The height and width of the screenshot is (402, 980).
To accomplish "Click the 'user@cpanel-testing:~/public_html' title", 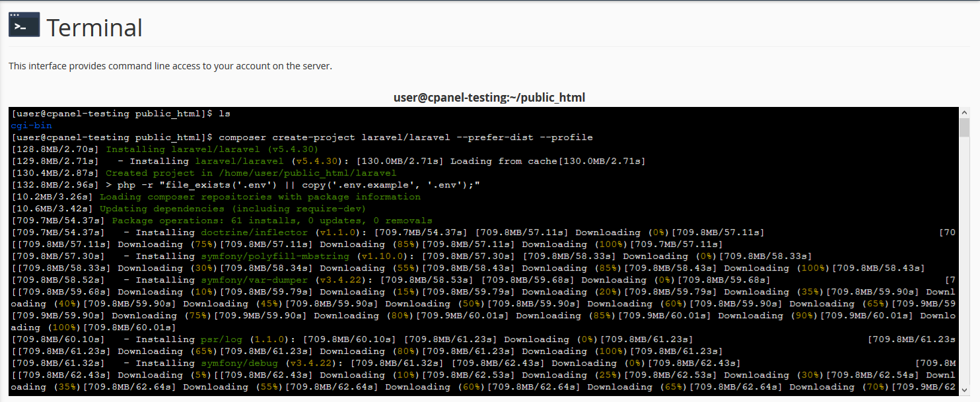I will (489, 98).
